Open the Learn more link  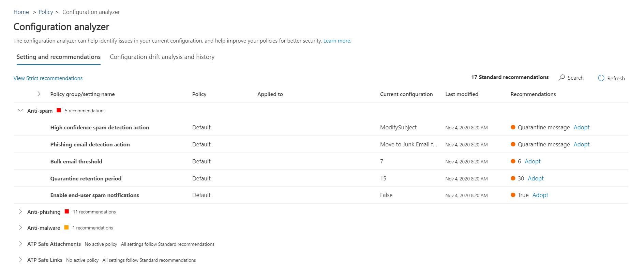[337, 41]
